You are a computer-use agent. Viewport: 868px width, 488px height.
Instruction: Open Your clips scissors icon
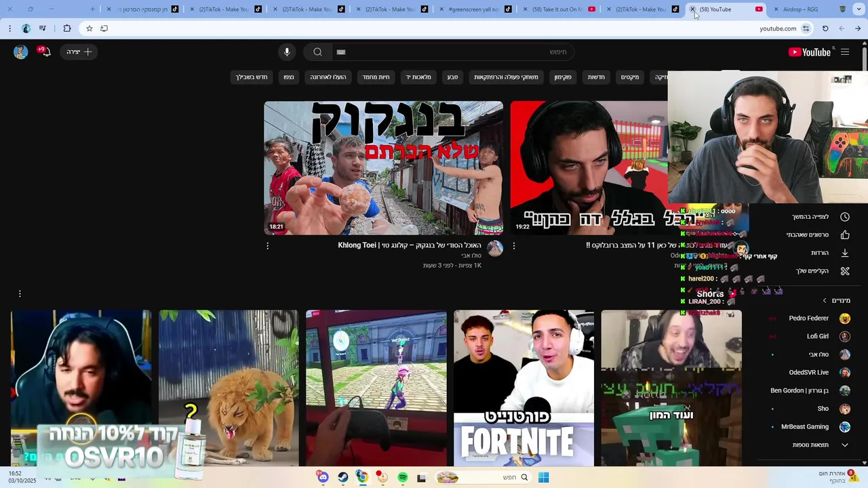pos(845,271)
